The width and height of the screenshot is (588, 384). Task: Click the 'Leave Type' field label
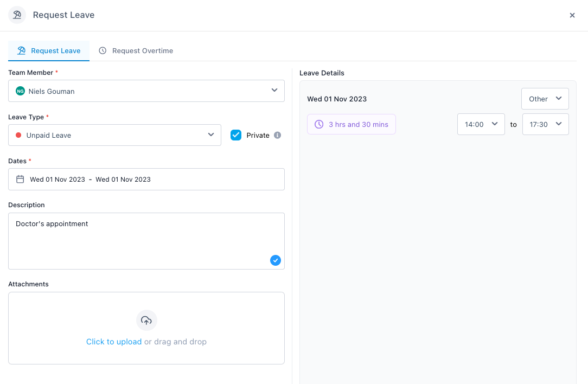[26, 117]
